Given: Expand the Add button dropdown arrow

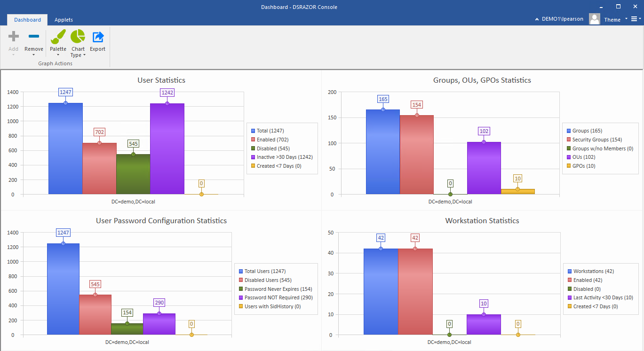Looking at the screenshot, I should (13, 55).
